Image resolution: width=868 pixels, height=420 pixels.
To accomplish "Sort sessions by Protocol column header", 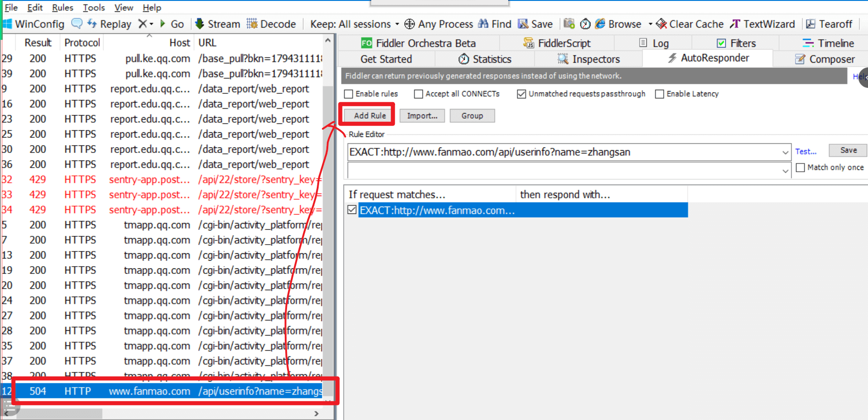I will coord(82,43).
